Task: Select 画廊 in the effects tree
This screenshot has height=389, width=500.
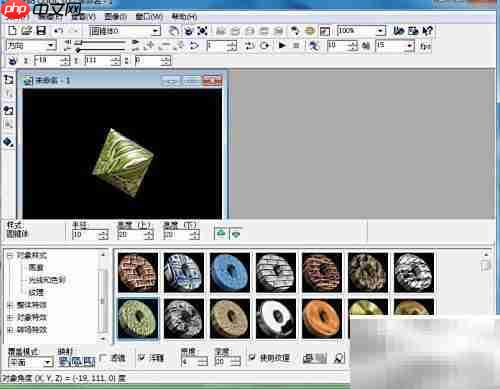Action: 36,268
